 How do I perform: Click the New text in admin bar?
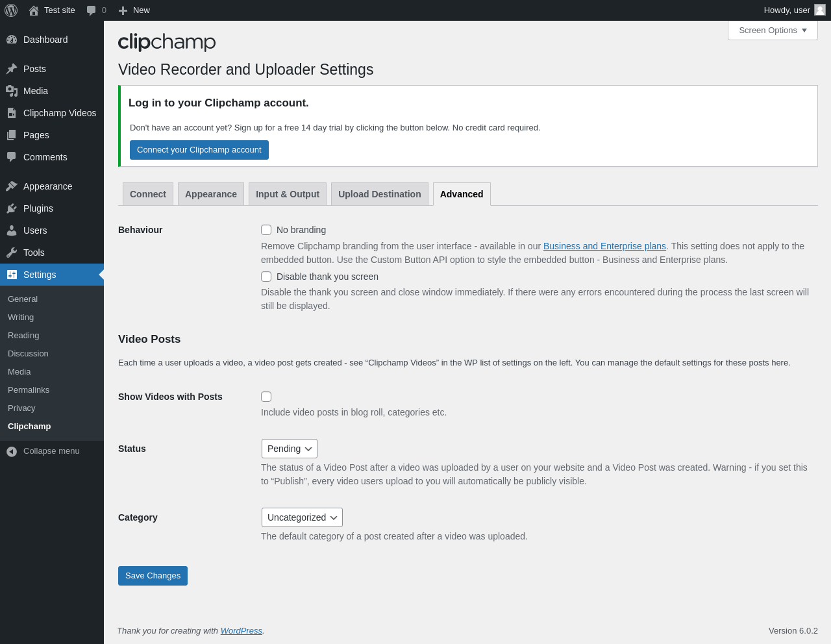pos(142,10)
